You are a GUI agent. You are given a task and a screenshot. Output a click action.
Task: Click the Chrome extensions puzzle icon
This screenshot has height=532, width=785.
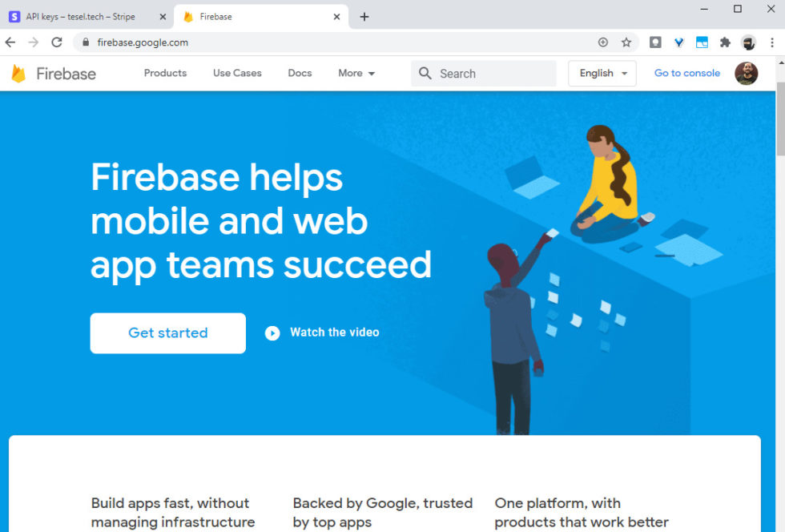723,42
